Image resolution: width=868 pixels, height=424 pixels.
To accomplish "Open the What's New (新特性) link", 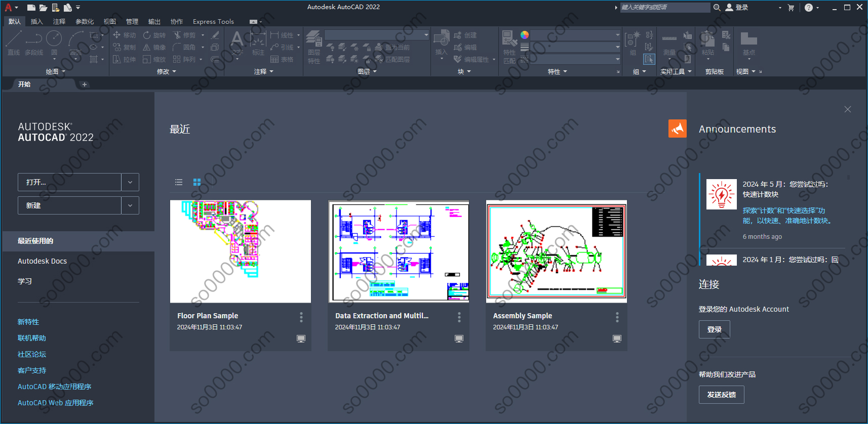I will click(28, 322).
